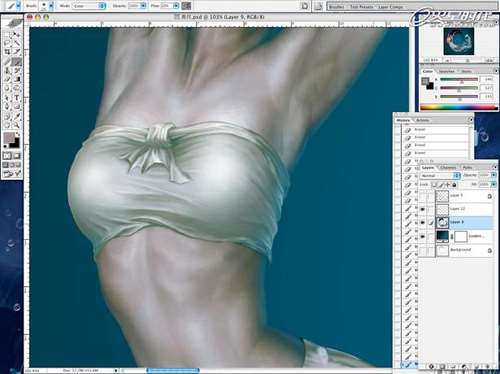Show the Background layer via visibility box

pyautogui.click(x=422, y=250)
